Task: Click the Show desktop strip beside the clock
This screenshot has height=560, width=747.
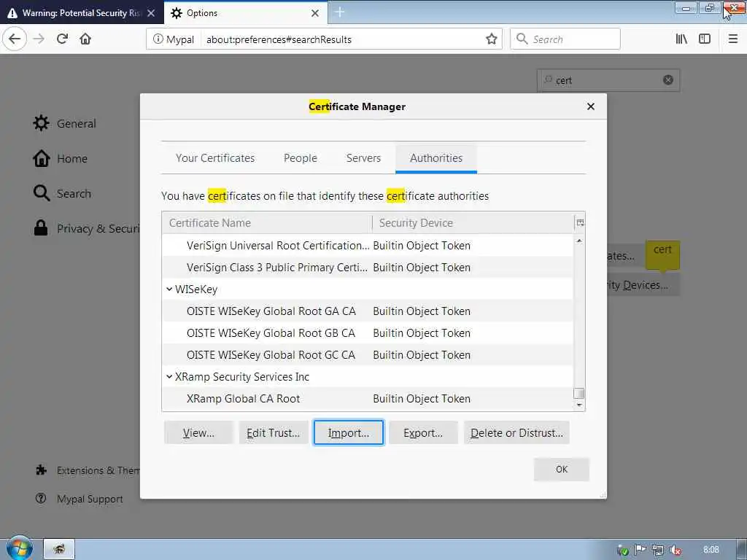Action: point(742,550)
